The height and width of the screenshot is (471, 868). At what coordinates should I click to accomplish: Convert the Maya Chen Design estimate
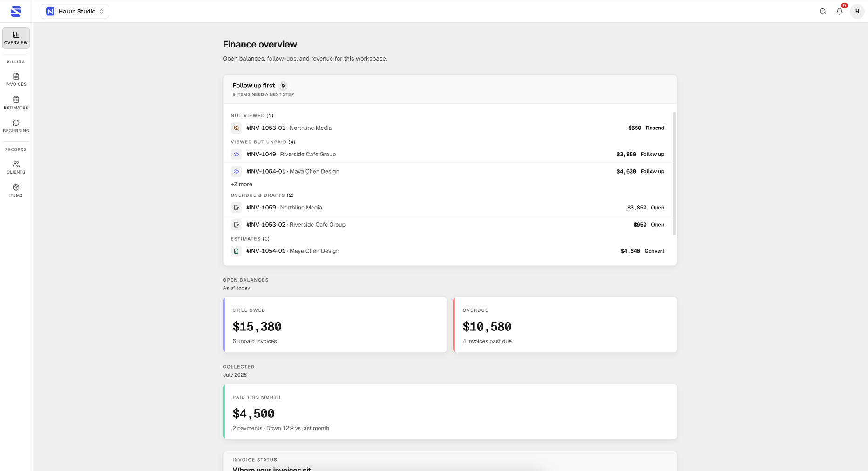click(654, 251)
